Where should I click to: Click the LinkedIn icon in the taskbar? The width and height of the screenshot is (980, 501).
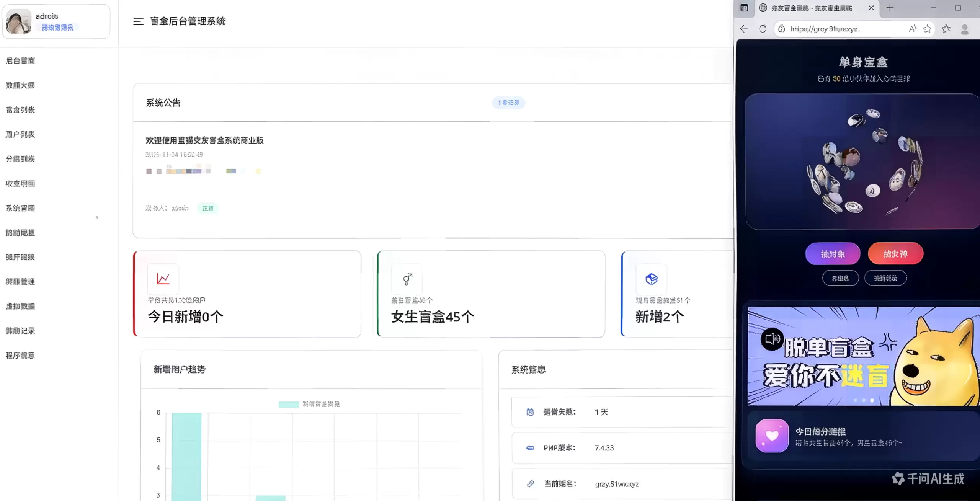[x=744, y=8]
